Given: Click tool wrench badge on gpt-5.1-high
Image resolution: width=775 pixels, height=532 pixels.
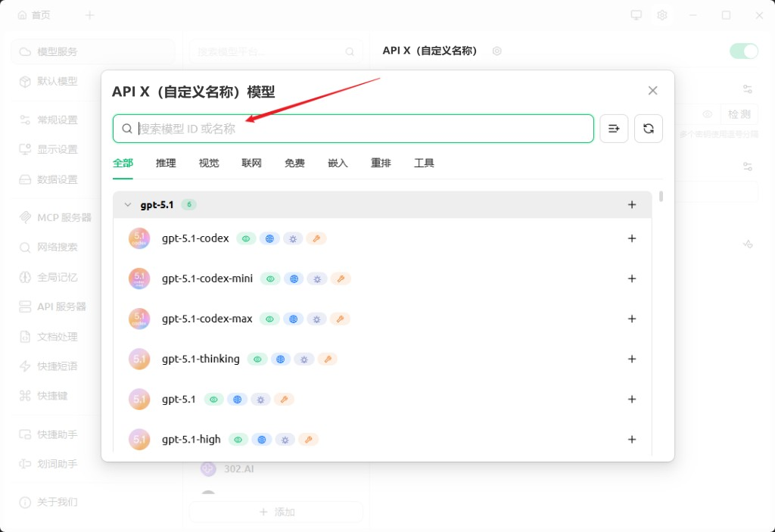Looking at the screenshot, I should pyautogui.click(x=309, y=440).
